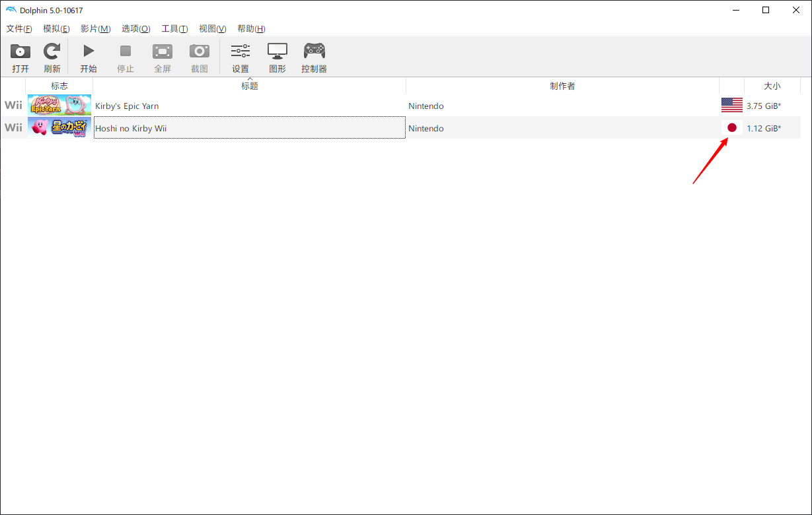Click the Stop (停止) toolbar icon

point(125,51)
